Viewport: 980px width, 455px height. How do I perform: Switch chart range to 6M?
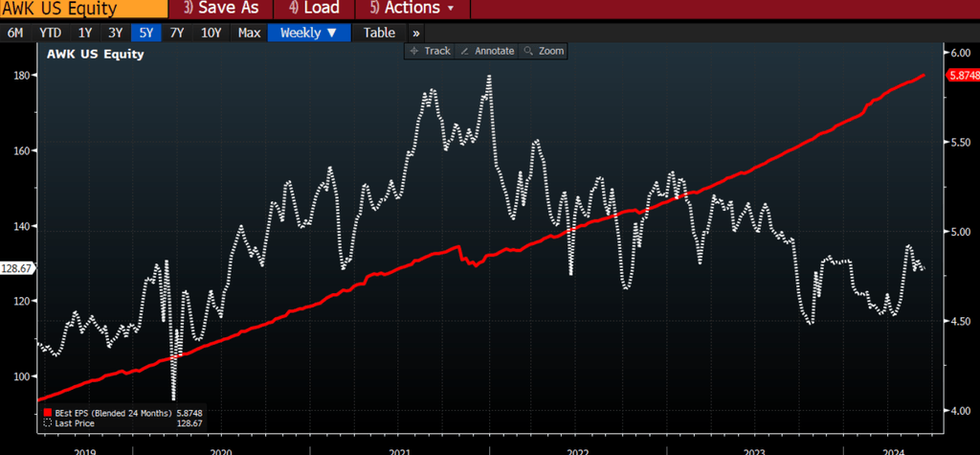[x=16, y=33]
